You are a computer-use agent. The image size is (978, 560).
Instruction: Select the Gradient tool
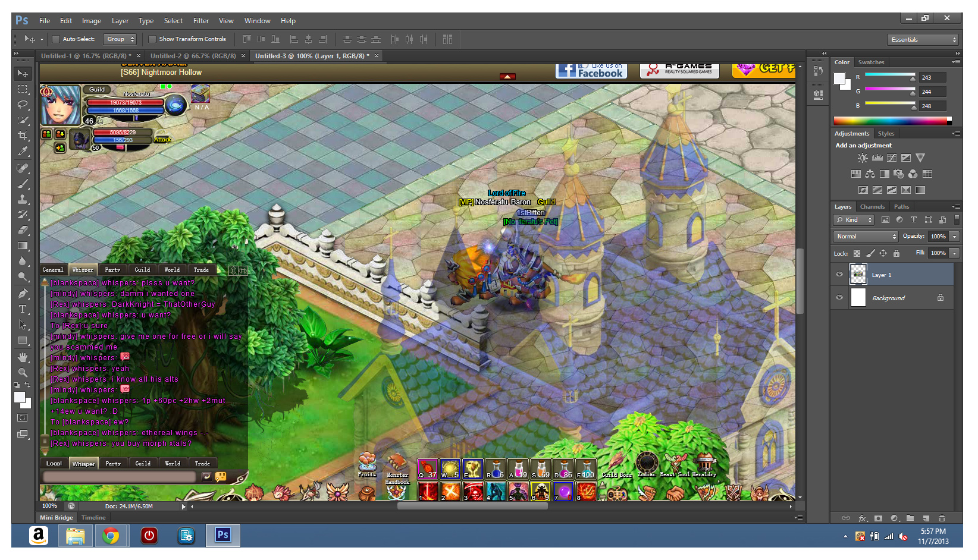pos(23,246)
